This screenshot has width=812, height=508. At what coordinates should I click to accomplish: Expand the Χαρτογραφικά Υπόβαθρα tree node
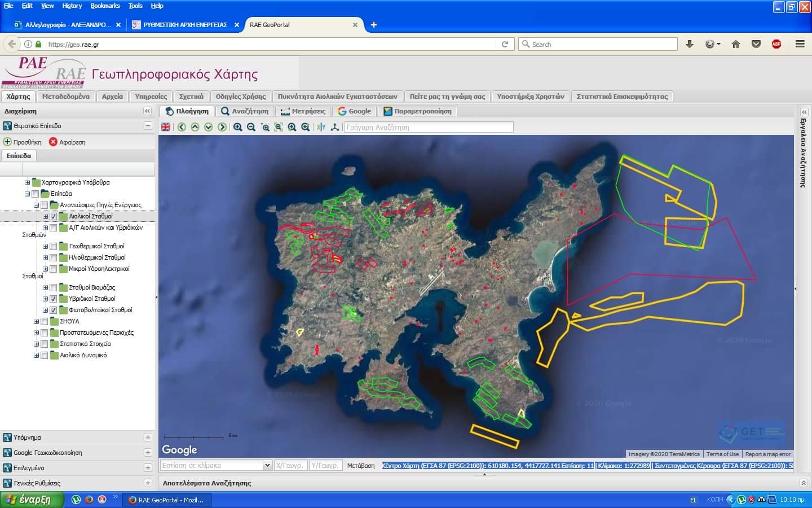click(x=27, y=183)
